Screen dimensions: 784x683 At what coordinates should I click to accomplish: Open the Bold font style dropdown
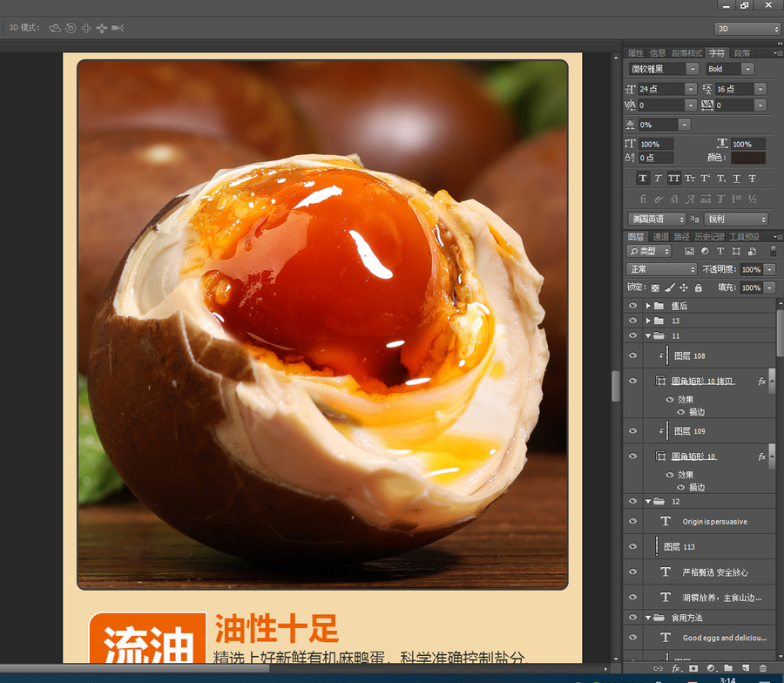tap(747, 69)
